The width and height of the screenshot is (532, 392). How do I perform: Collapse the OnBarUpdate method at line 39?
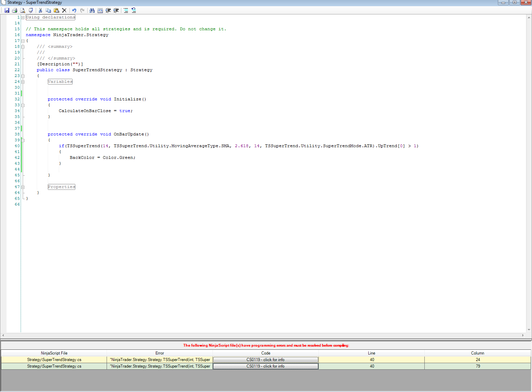tap(23, 140)
